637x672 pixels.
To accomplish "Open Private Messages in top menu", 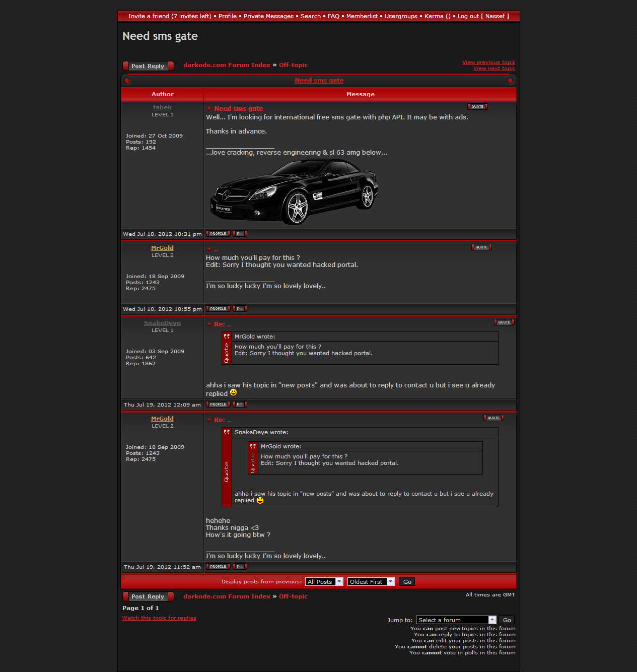I will [x=268, y=16].
